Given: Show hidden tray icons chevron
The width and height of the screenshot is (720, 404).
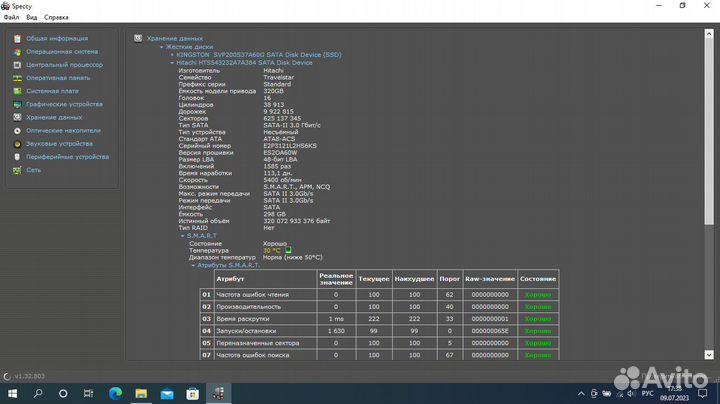Looking at the screenshot, I should click(x=581, y=393).
